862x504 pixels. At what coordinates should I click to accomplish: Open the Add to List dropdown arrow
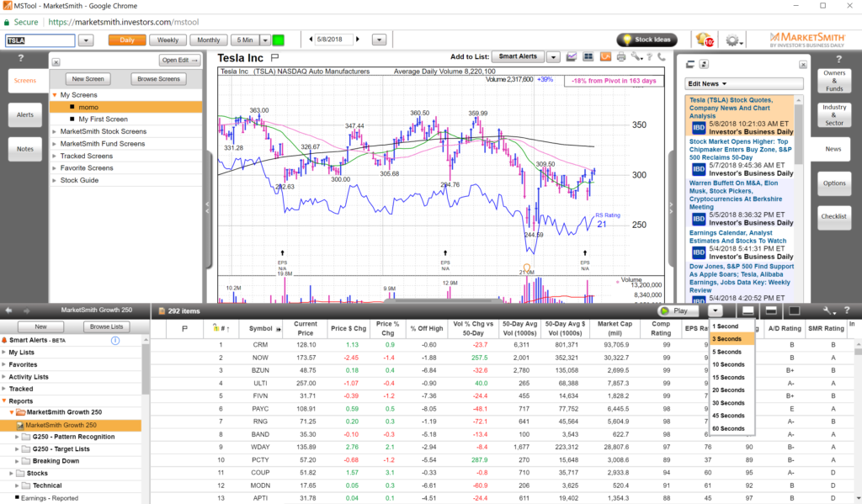coord(554,56)
